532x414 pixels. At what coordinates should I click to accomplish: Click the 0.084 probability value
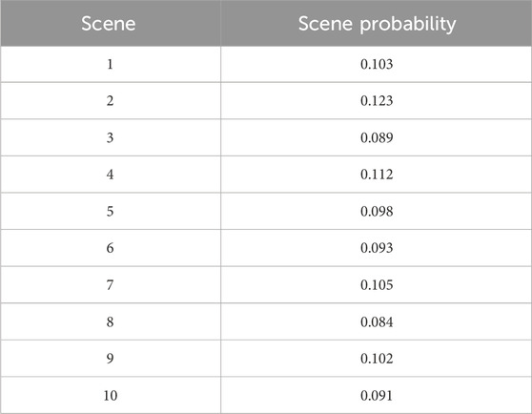click(x=377, y=321)
